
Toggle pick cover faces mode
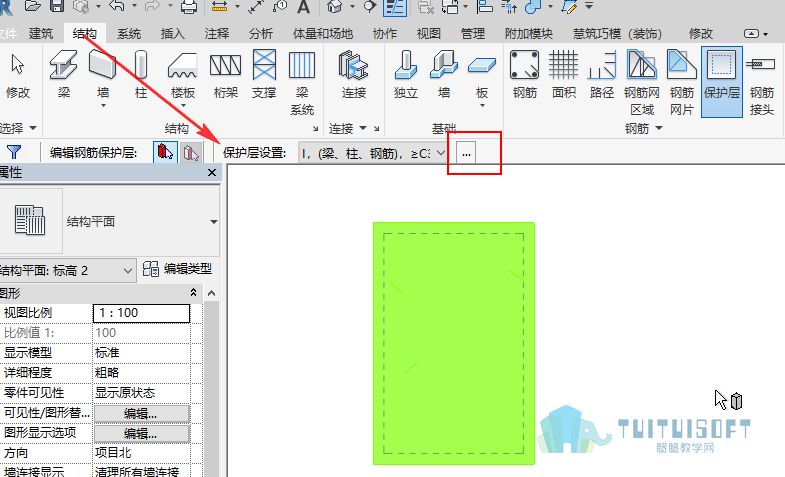click(191, 152)
